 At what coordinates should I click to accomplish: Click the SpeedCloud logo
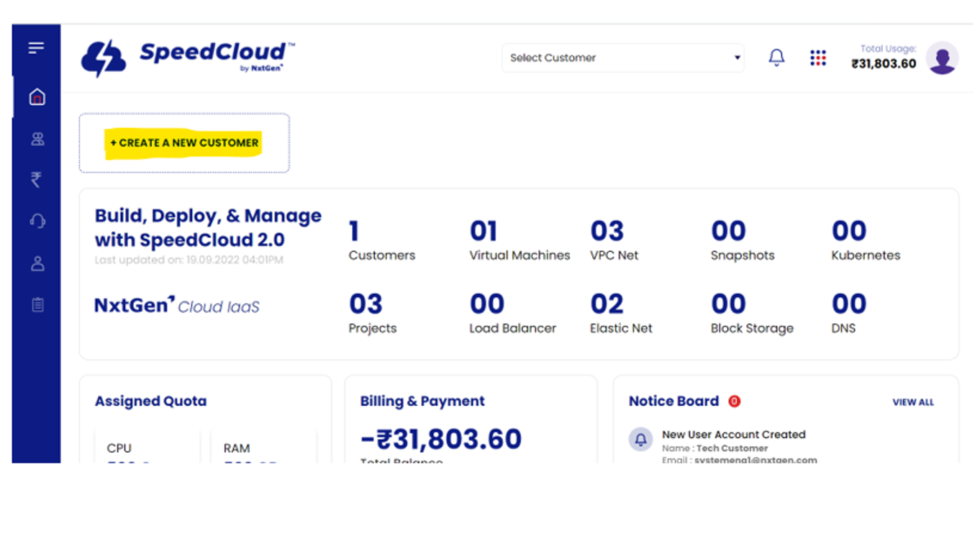pyautogui.click(x=189, y=58)
